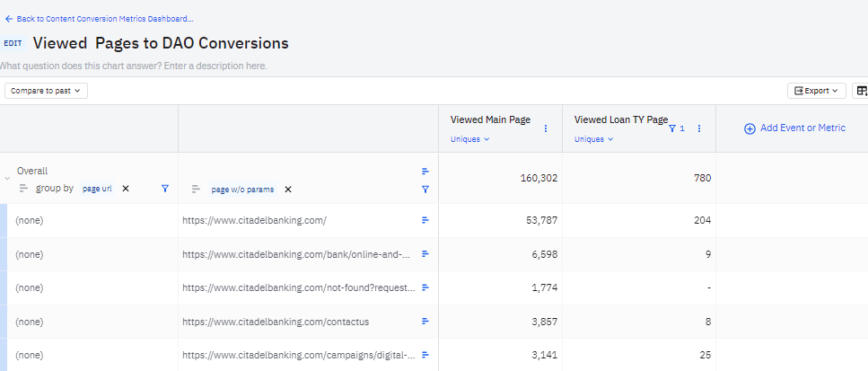
Task: Click breakdown icon on citadelbanking.com homepage row
Action: click(x=425, y=220)
